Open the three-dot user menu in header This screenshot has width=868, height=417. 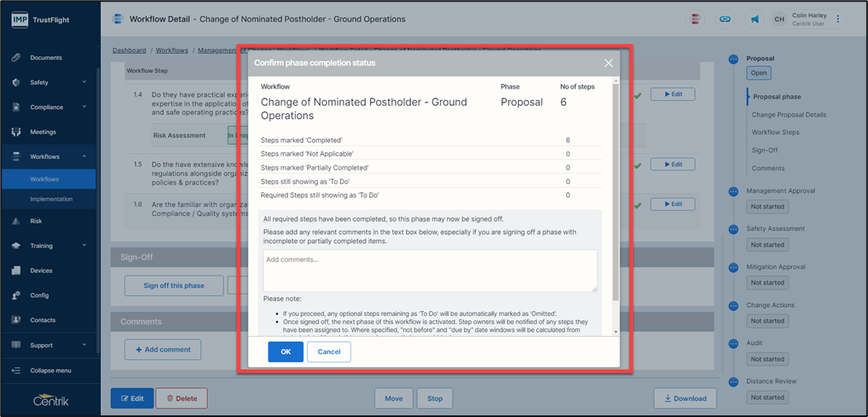(x=838, y=19)
